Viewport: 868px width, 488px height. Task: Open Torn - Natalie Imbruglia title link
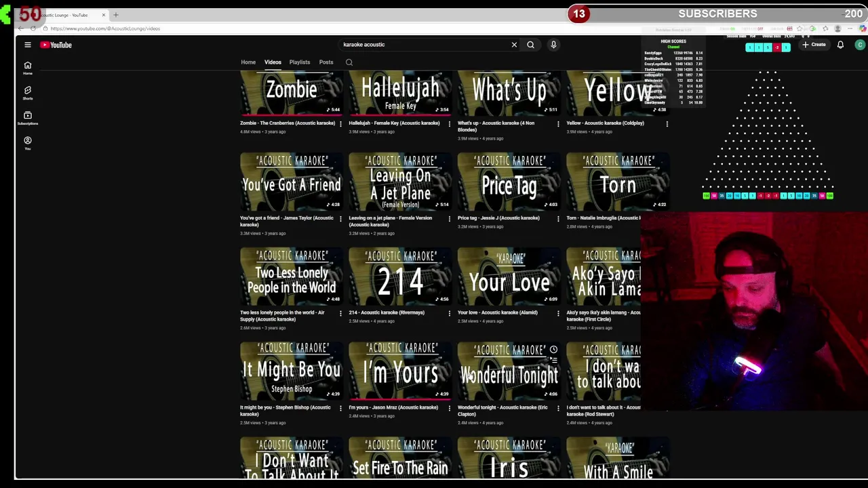click(x=604, y=218)
